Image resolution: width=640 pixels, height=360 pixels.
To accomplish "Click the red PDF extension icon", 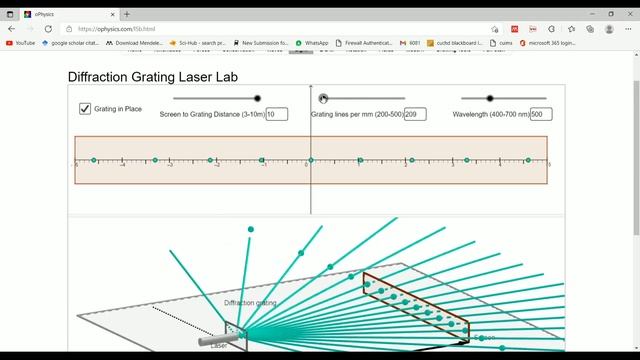I will click(x=514, y=29).
